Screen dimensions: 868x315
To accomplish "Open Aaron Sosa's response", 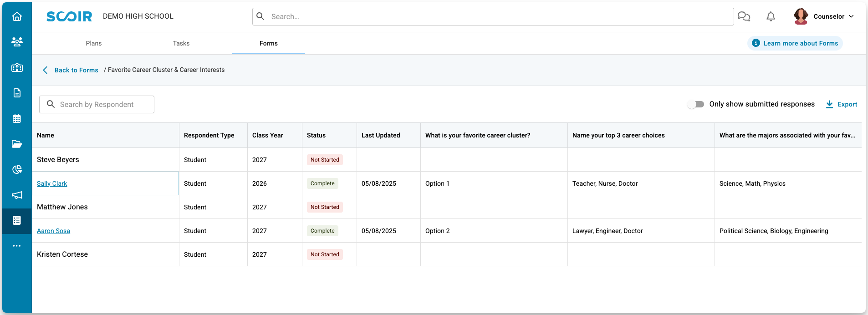I will point(53,231).
